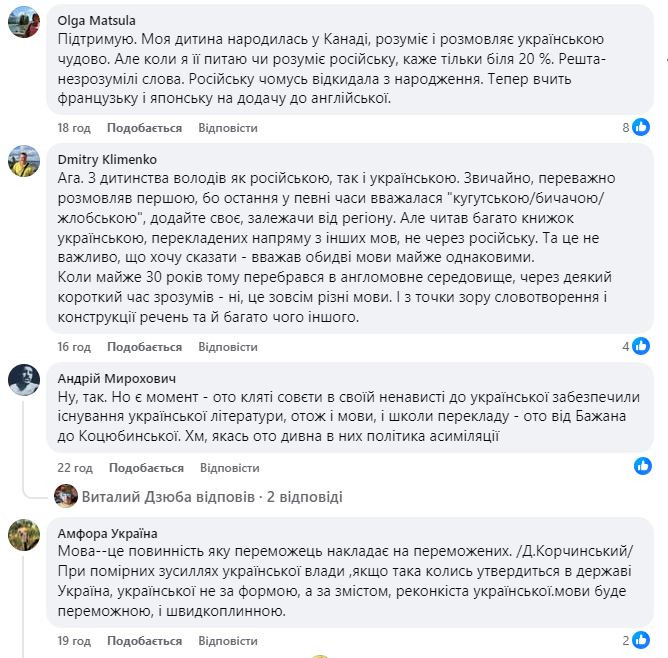Viewport: 668px width, 658px height.
Task: Open Dmitry Klimenko's name link
Action: (x=107, y=159)
